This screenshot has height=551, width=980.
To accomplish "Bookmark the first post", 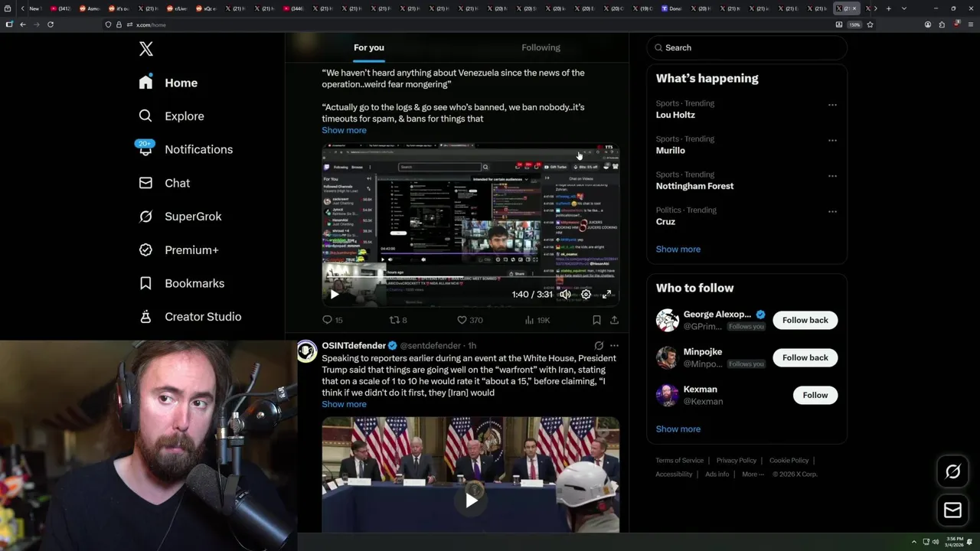I will click(596, 320).
